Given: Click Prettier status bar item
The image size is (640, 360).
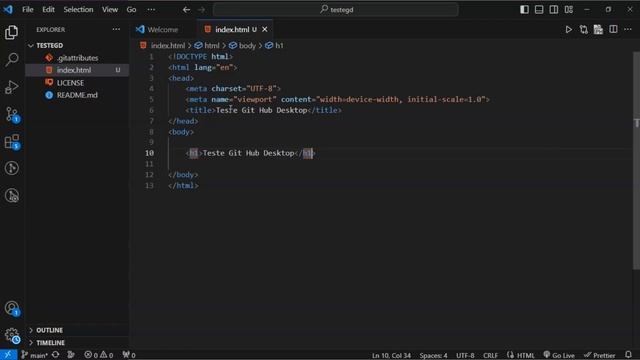Looking at the screenshot, I should click(x=599, y=356).
